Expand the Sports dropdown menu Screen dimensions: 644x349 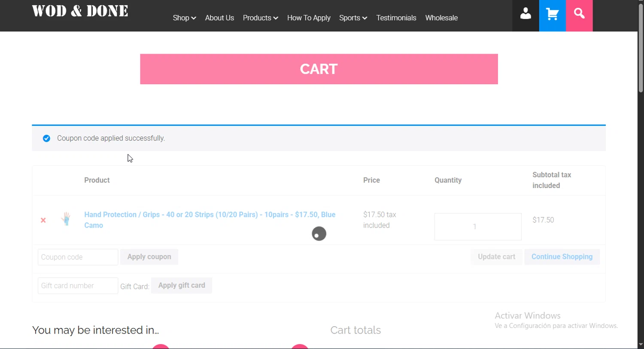point(353,18)
